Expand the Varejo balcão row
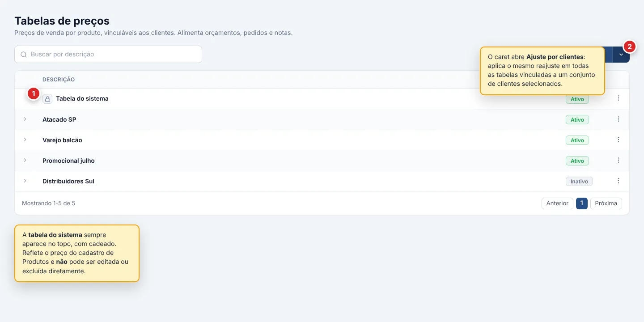The width and height of the screenshot is (644, 322). coord(25,140)
